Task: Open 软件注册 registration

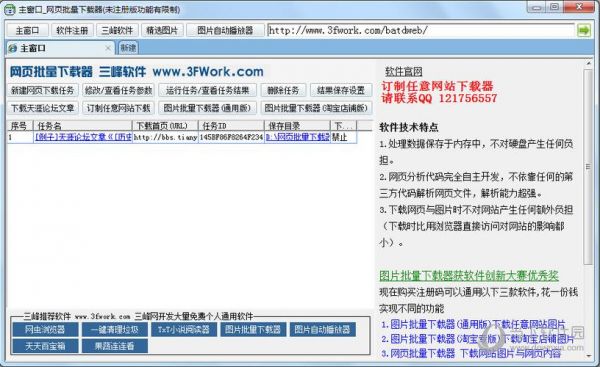Action: 72,30
